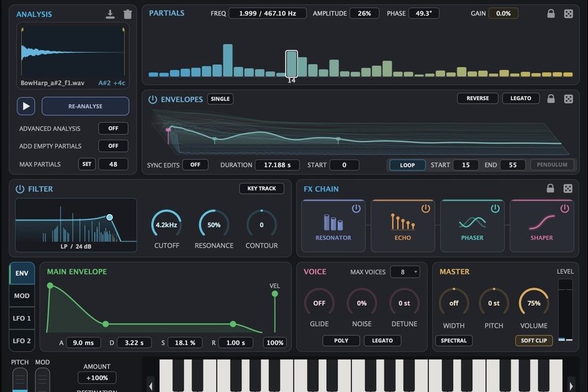Click the Voice LEGATO button

pyautogui.click(x=382, y=341)
